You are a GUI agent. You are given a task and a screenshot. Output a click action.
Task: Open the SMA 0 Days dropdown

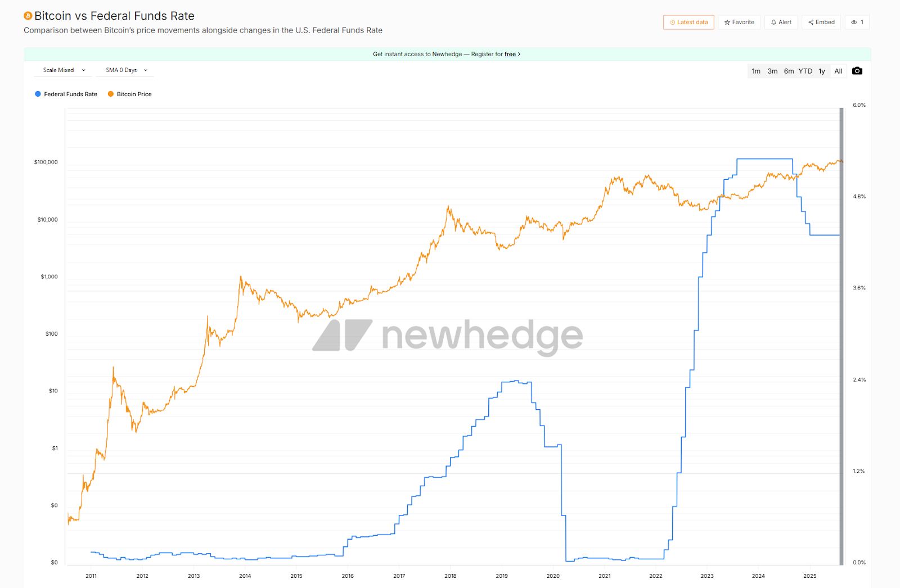pos(127,70)
